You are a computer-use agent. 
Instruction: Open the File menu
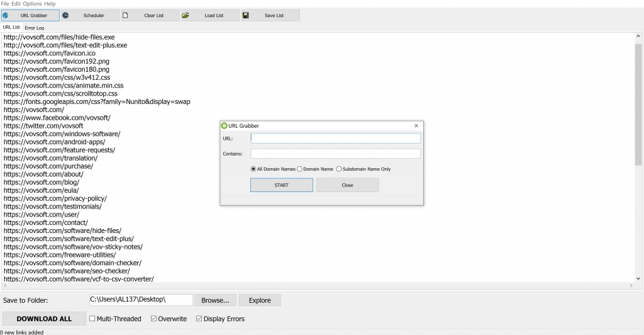point(5,4)
